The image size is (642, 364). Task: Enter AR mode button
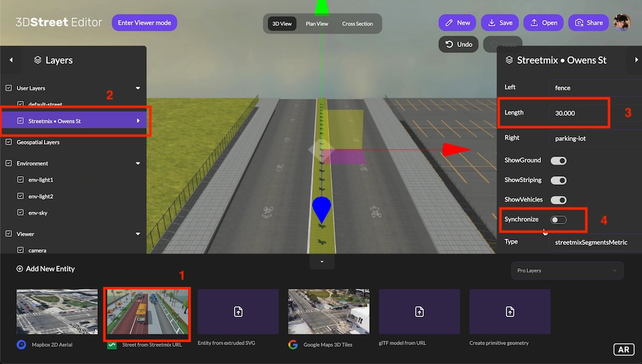pyautogui.click(x=624, y=350)
